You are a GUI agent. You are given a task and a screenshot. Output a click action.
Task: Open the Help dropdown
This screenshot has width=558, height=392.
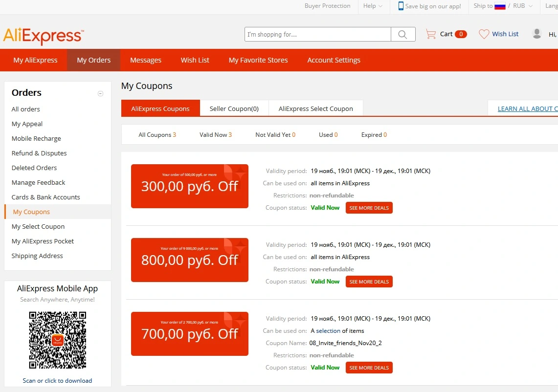point(373,6)
